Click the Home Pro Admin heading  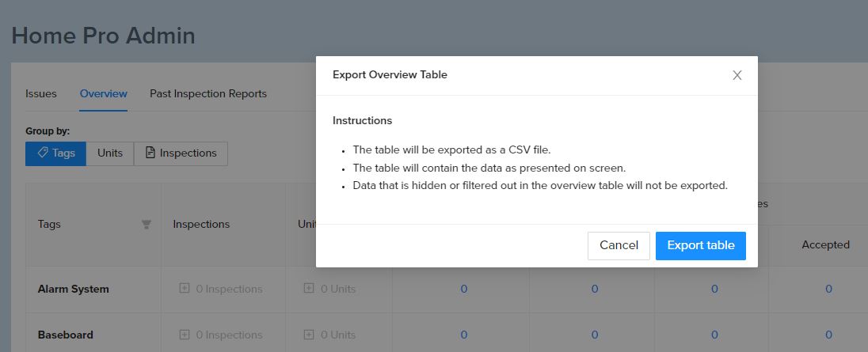pos(104,36)
